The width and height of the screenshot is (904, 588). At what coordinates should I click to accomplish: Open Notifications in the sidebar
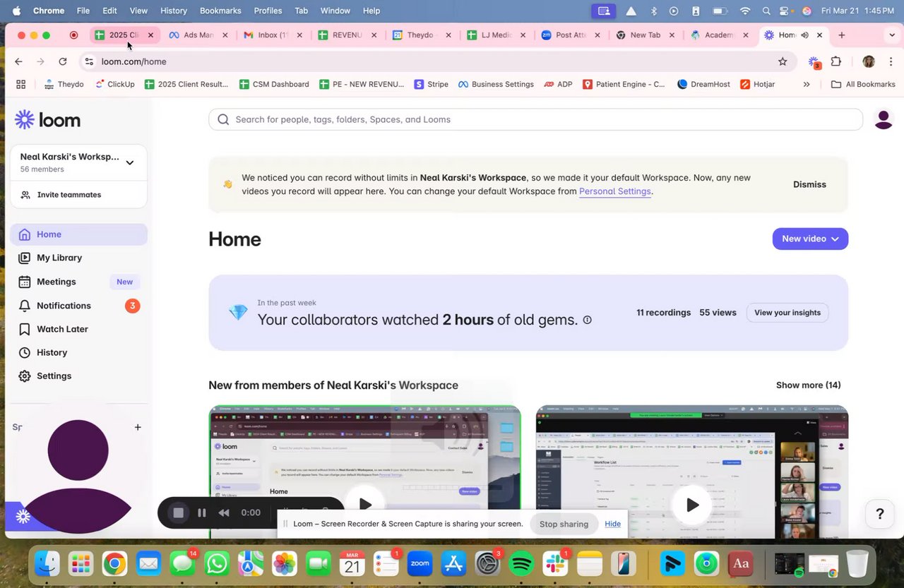tap(78, 306)
